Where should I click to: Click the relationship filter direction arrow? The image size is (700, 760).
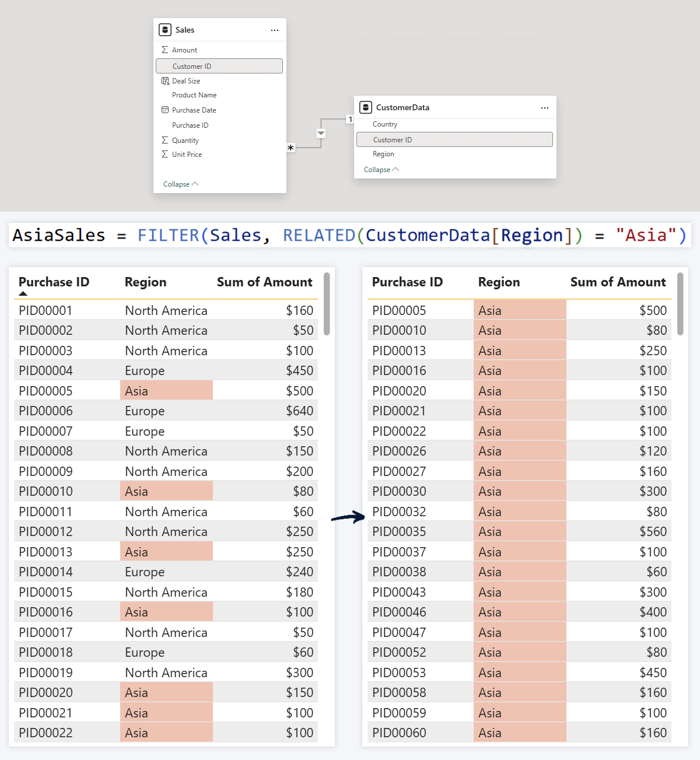click(321, 134)
